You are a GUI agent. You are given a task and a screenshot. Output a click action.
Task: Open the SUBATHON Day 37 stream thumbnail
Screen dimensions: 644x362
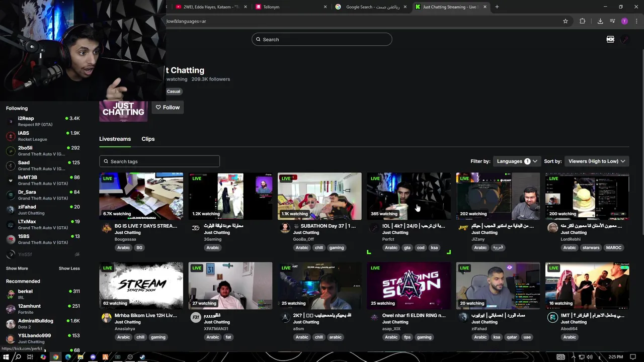(x=319, y=196)
